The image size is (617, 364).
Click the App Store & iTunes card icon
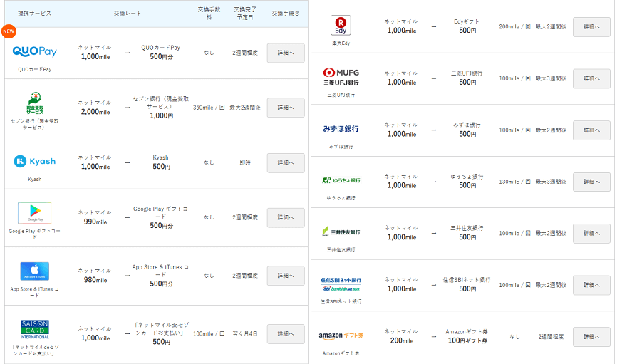tap(35, 271)
